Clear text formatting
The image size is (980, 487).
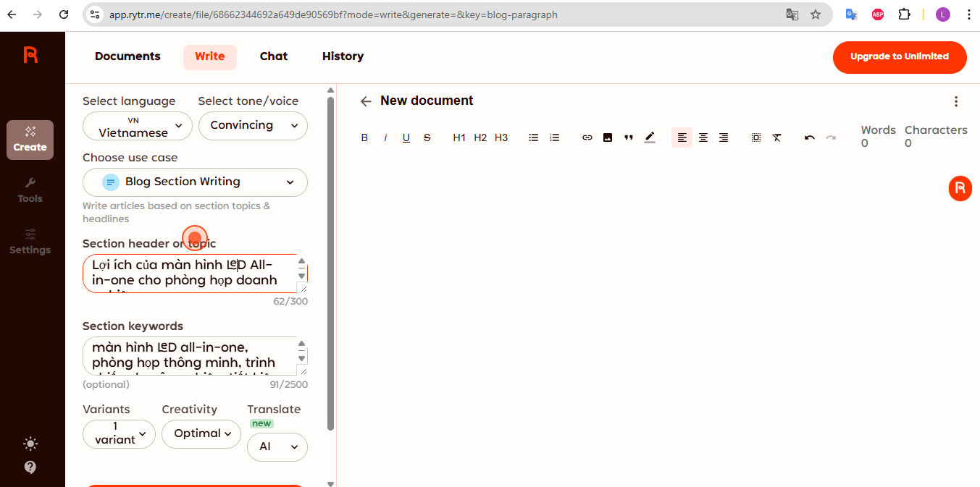point(776,137)
